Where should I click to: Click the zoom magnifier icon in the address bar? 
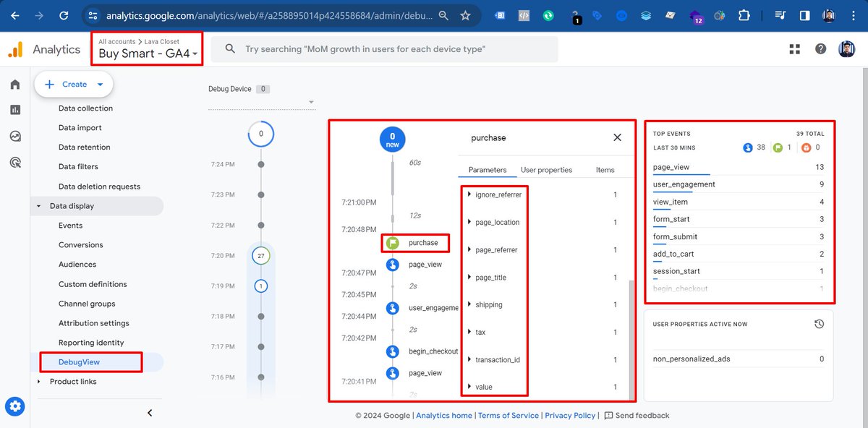pyautogui.click(x=444, y=15)
